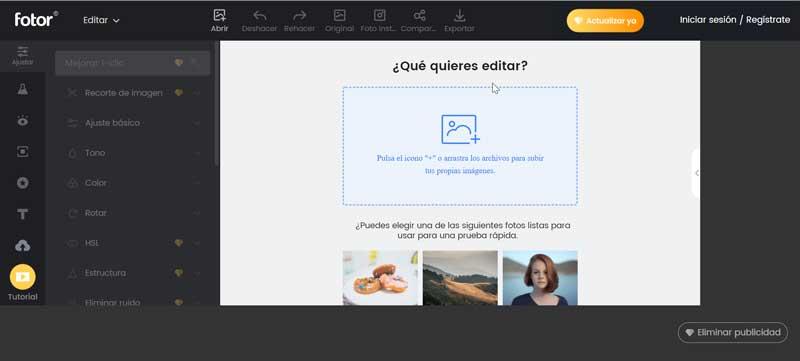Choose the hills landscape sample photo

pos(460,278)
